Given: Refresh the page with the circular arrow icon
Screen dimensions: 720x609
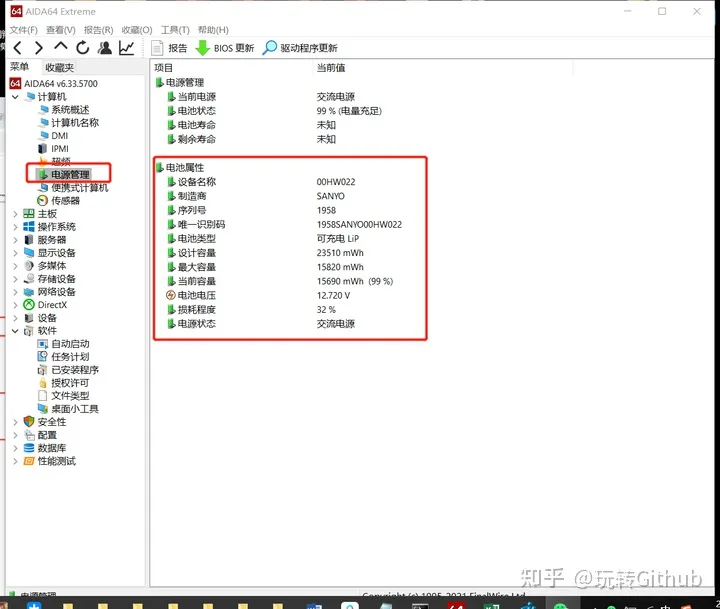Looking at the screenshot, I should pos(83,48).
